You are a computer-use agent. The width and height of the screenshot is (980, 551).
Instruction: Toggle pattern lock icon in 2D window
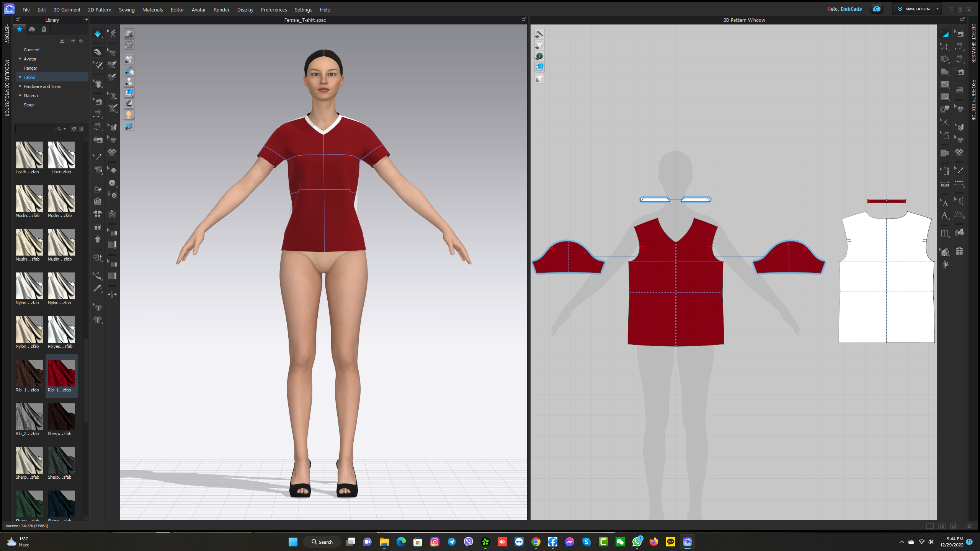coord(539,79)
